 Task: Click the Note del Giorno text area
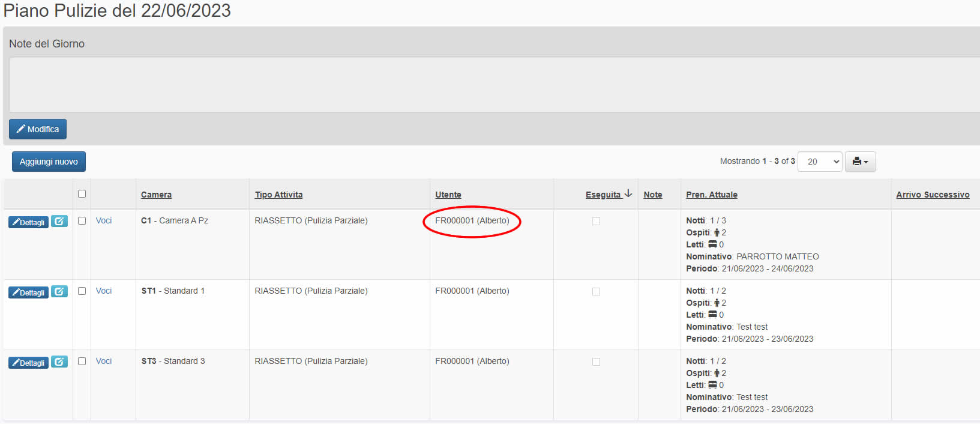492,85
